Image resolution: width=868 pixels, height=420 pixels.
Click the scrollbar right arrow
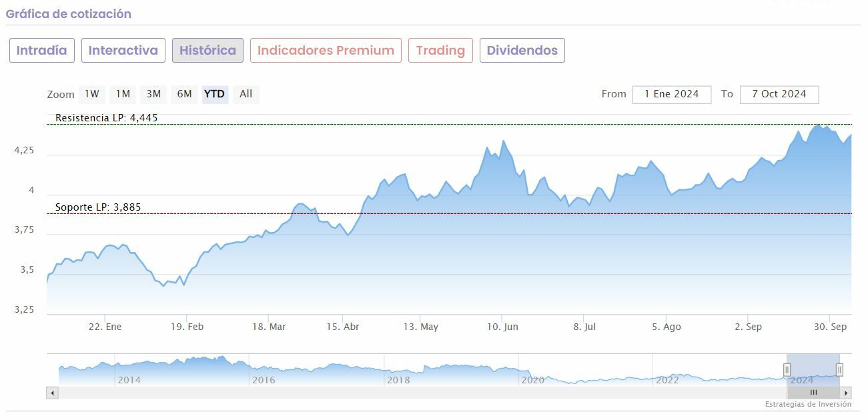click(845, 393)
